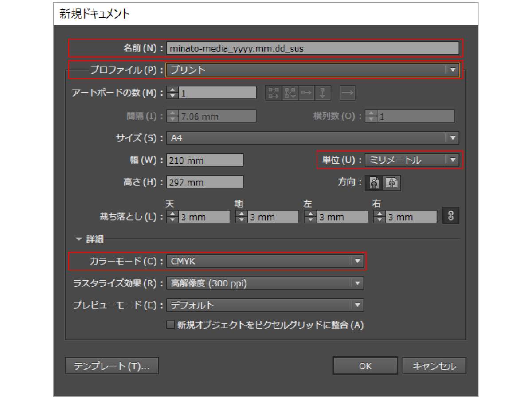This screenshot has height=399, width=532.
Task: Click the right-to-left layout arrow icon
Action: pyautogui.click(x=348, y=93)
